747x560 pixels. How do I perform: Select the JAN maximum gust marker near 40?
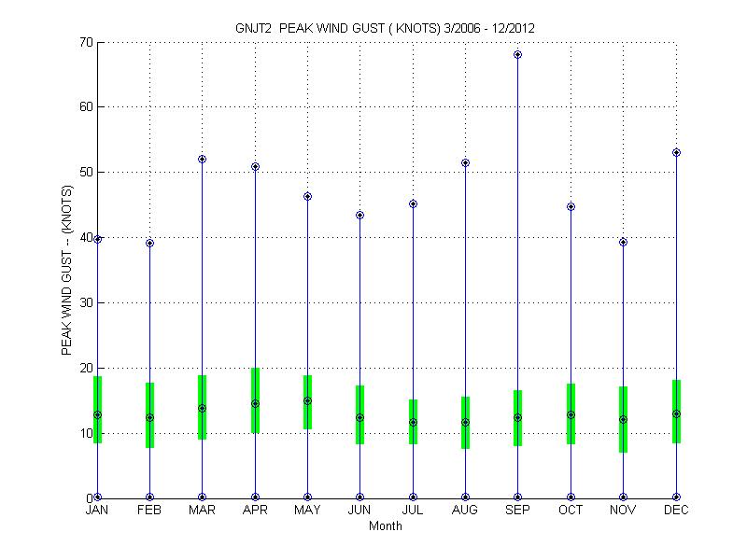point(98,239)
